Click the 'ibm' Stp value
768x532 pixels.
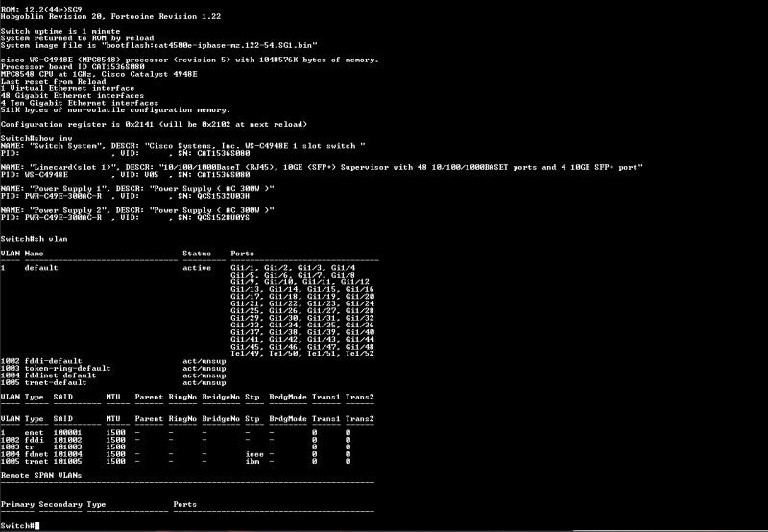pos(252,462)
